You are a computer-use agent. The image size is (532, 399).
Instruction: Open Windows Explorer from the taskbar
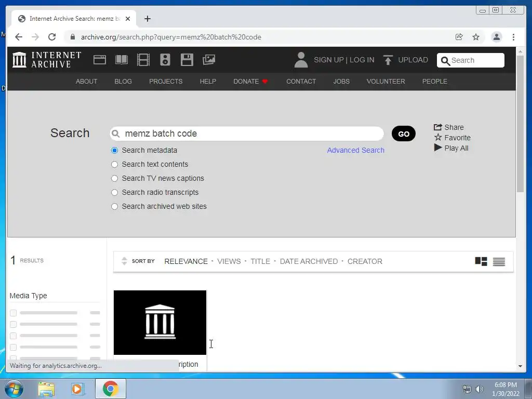pyautogui.click(x=46, y=389)
